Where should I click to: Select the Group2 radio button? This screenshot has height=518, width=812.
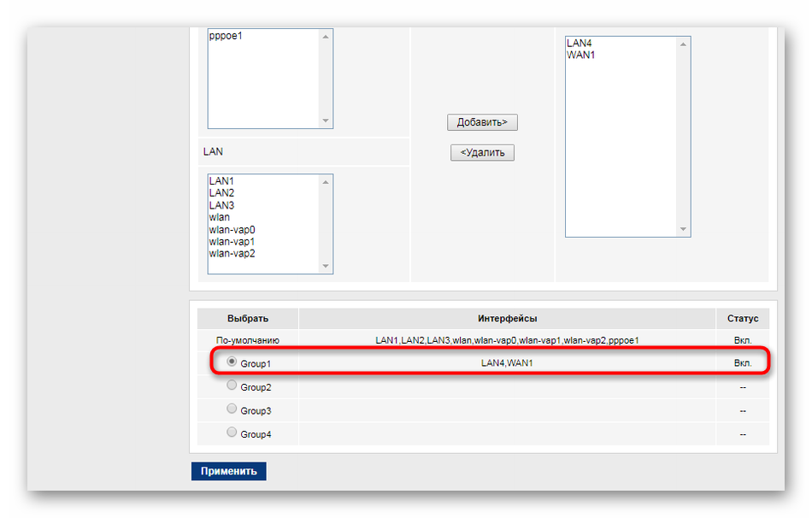tap(232, 385)
